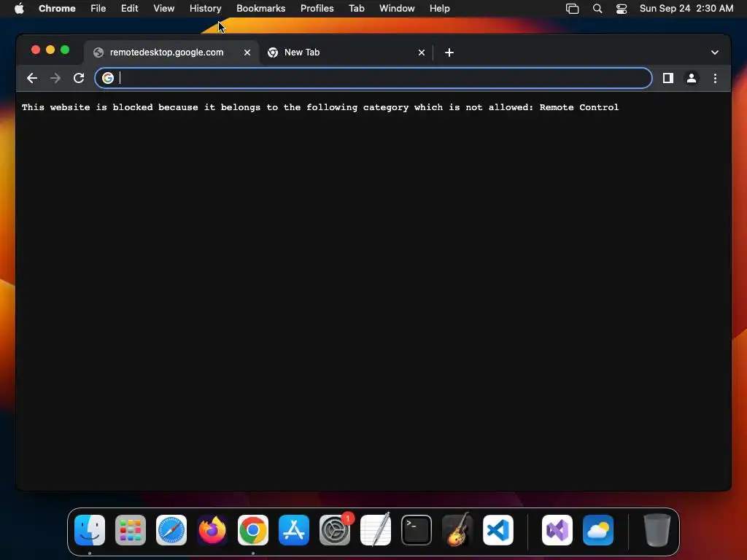The height and width of the screenshot is (560, 747).
Task: Click the Chrome dock icon
Action: 253,530
